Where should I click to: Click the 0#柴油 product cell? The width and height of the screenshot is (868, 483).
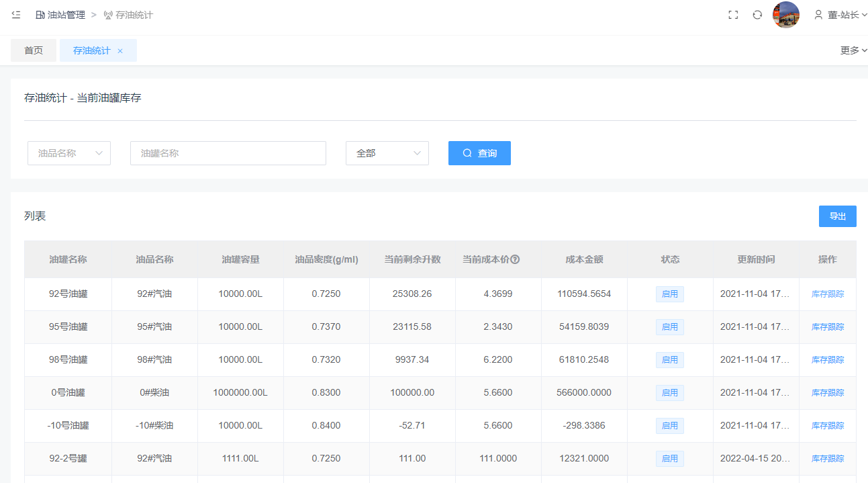pyautogui.click(x=154, y=393)
